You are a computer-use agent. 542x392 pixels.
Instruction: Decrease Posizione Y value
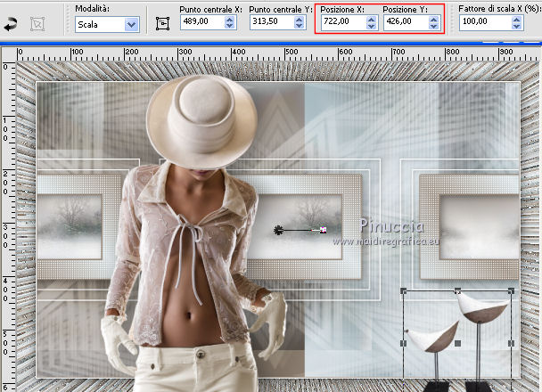(433, 26)
